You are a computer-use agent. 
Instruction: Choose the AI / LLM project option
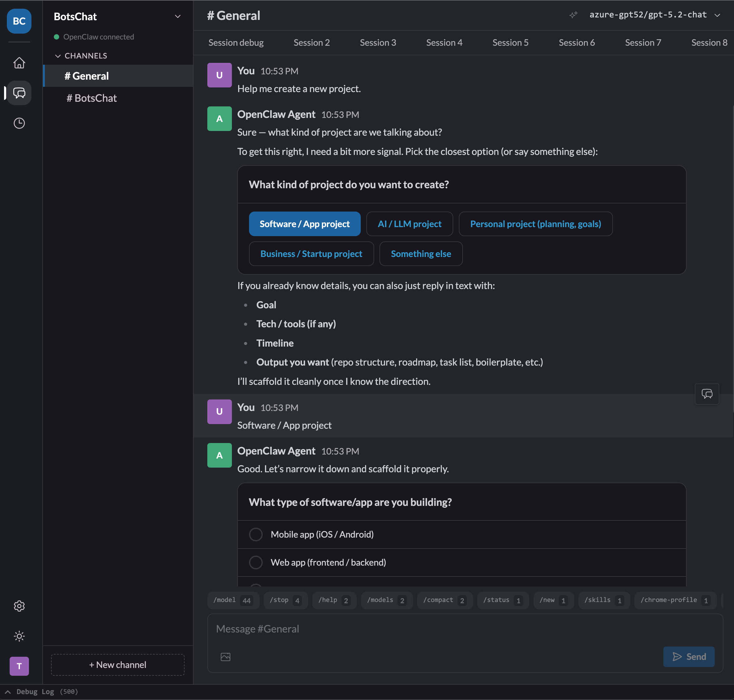tap(410, 224)
